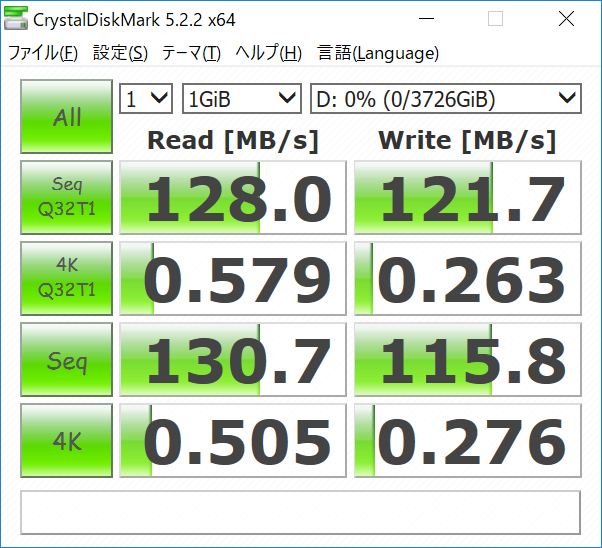Click the Seq write result 115.8
This screenshot has height=548, width=602.
point(468,359)
